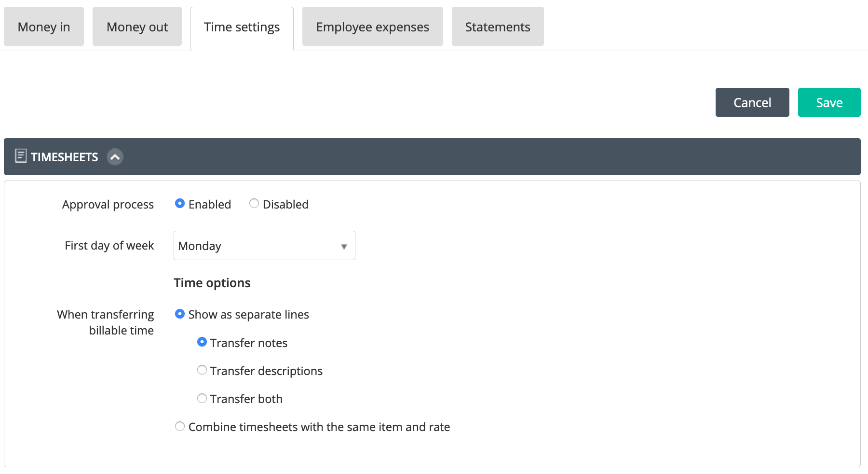Open the First day of week dropdown
This screenshot has height=474, width=868.
click(x=264, y=246)
